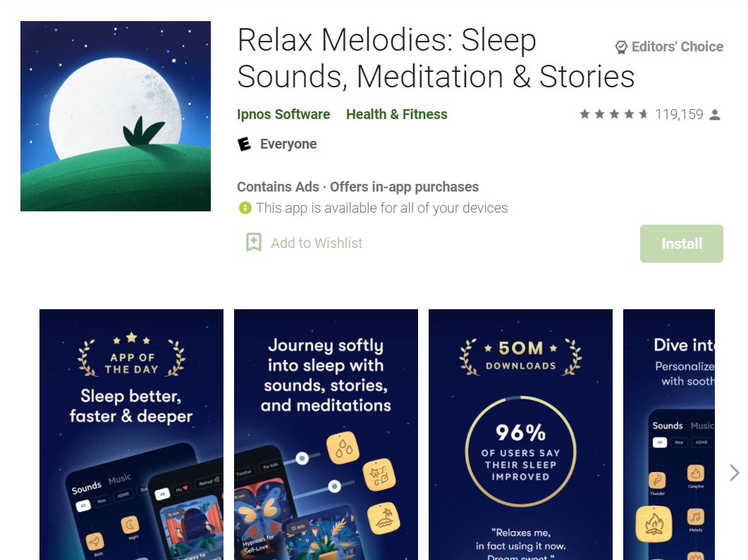Click the person icon beside the review count
748x560 pixels.
pos(715,115)
